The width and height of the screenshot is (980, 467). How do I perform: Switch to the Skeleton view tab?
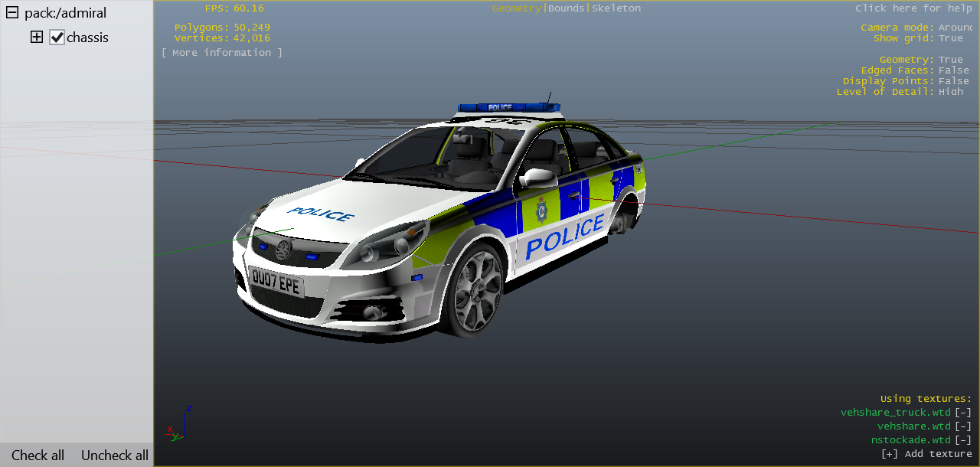[616, 8]
